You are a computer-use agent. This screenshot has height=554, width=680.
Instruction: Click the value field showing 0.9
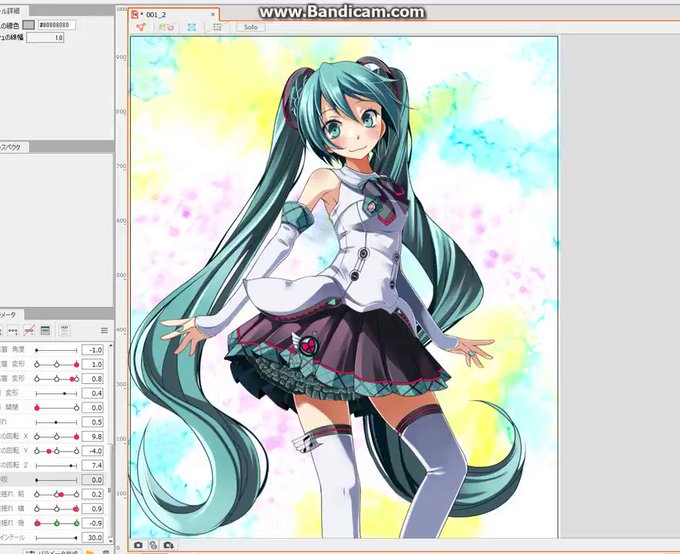[x=92, y=508]
